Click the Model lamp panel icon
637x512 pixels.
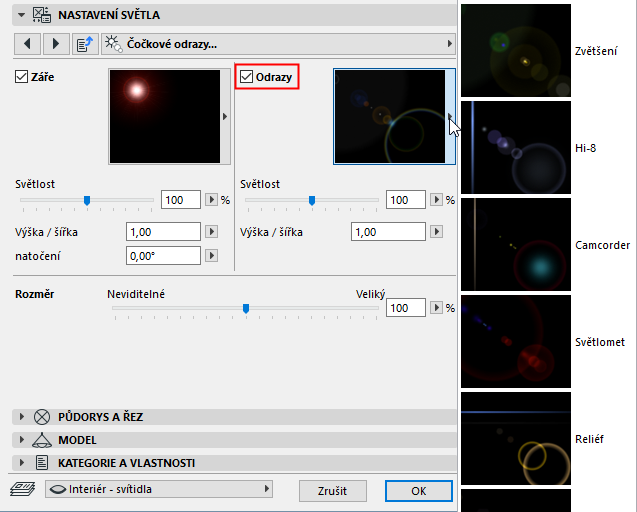tap(42, 440)
